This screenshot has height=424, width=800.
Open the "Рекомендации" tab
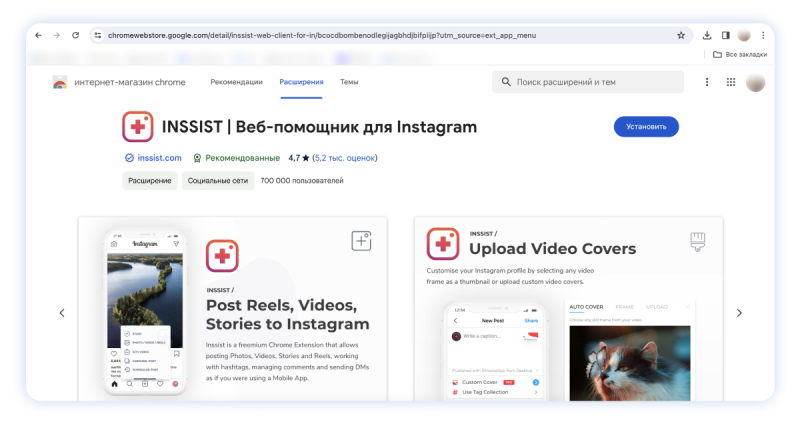[x=236, y=82]
